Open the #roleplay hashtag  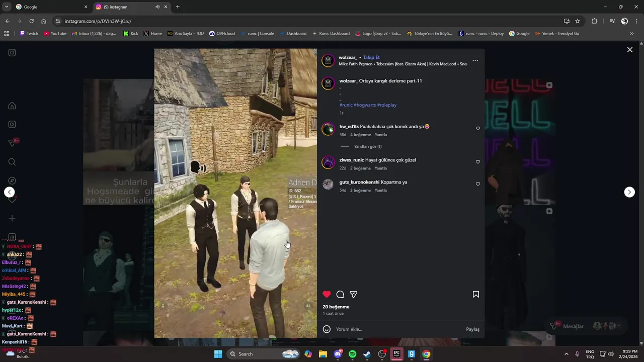387,105
